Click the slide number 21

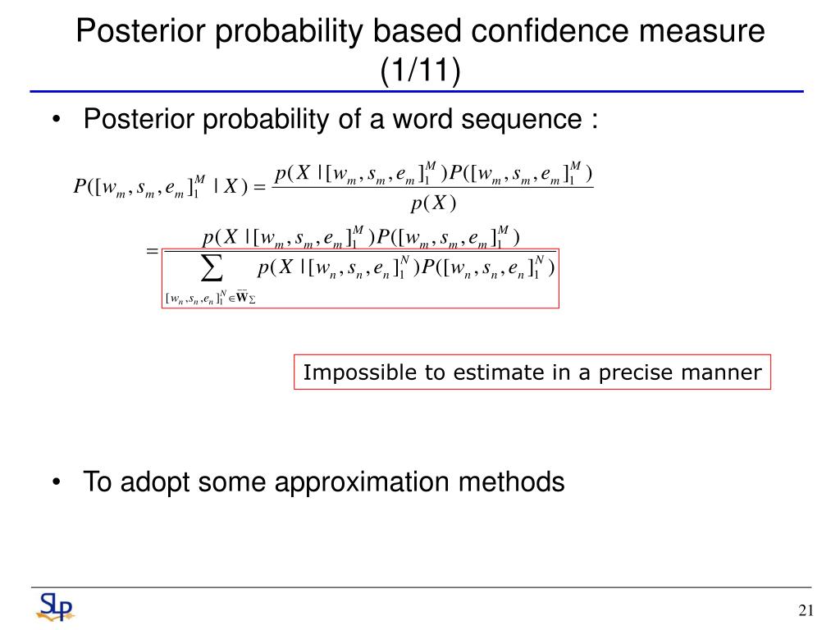coord(806,610)
